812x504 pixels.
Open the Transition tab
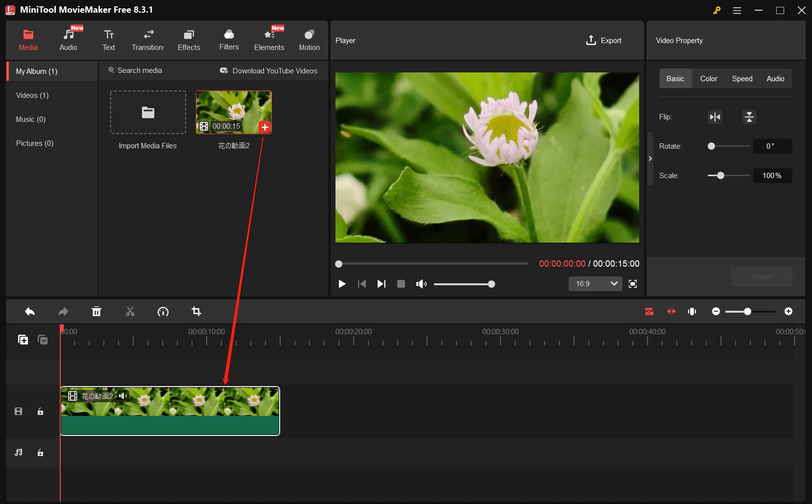tap(148, 40)
